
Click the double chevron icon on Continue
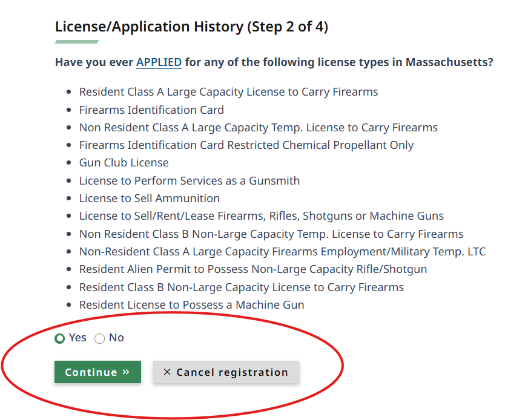(x=126, y=372)
